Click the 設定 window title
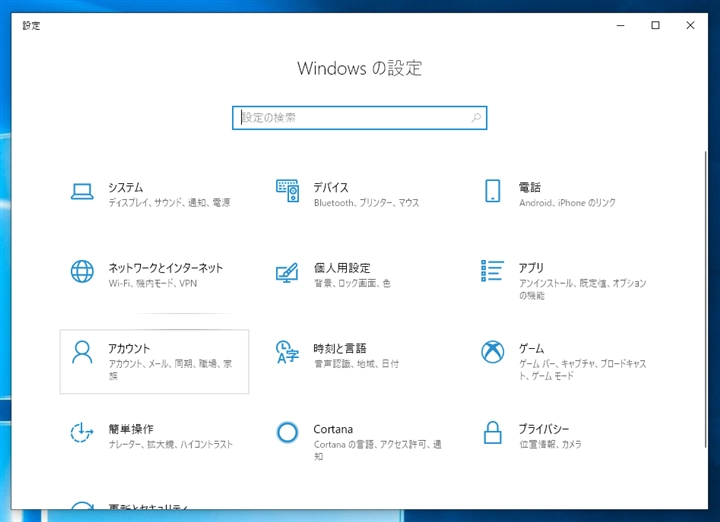Viewport: 720px width, 522px height. 31,26
